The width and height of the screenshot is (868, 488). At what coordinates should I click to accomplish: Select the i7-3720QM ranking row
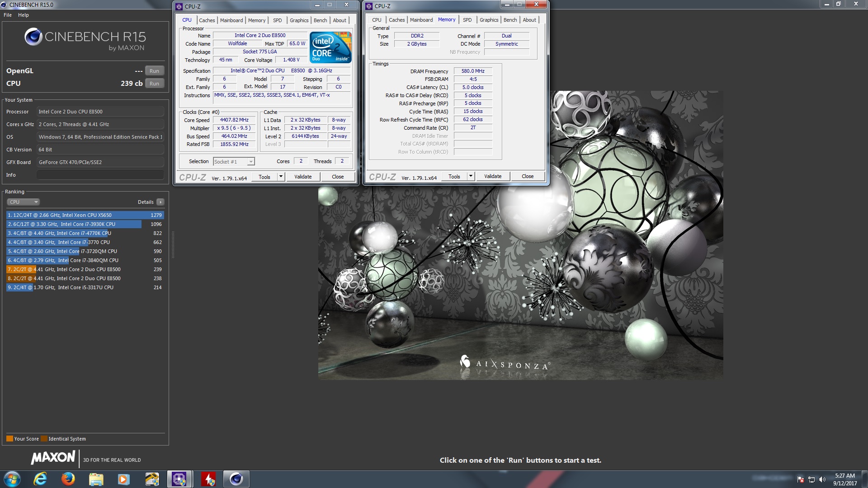pyautogui.click(x=85, y=251)
